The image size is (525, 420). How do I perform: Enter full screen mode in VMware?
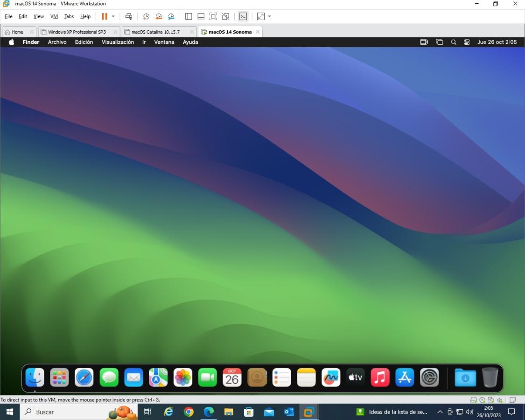[213, 16]
